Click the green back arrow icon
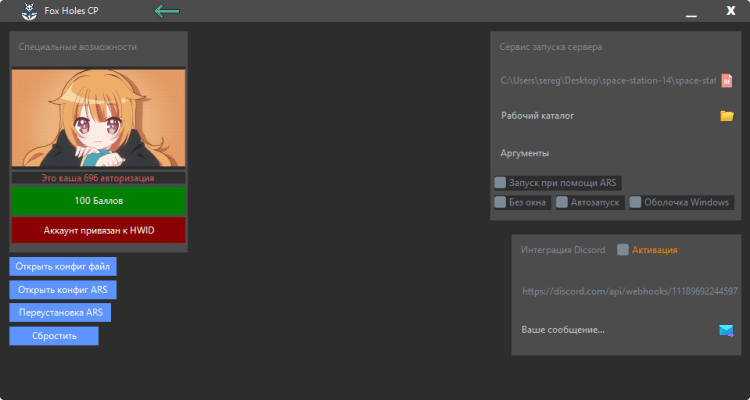750x400 pixels. [167, 11]
